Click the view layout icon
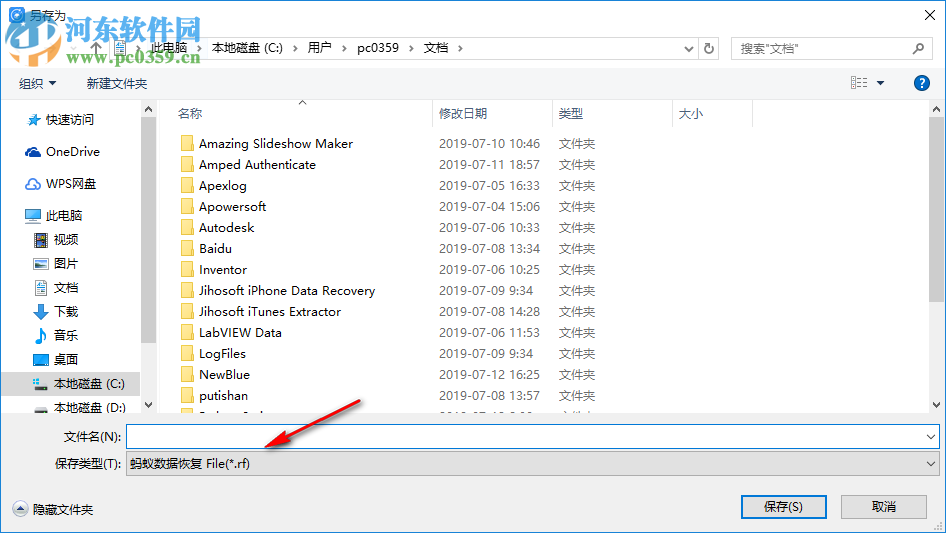The height and width of the screenshot is (533, 946). 859,83
